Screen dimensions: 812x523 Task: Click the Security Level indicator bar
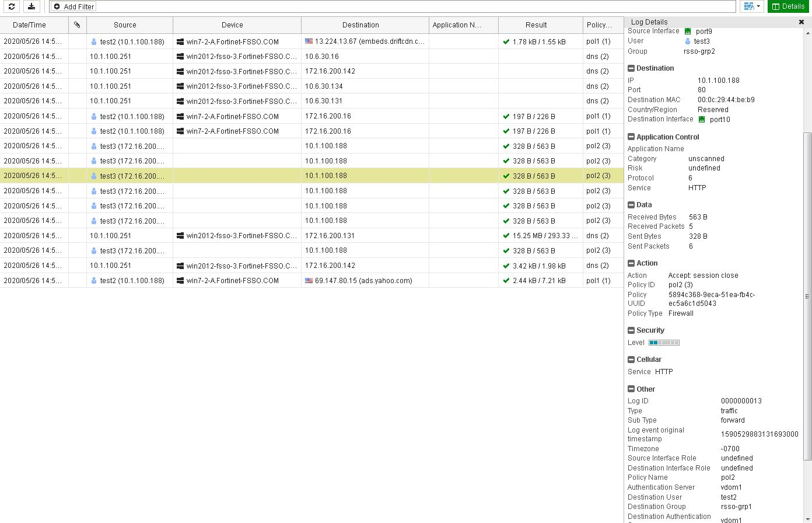[x=663, y=343]
